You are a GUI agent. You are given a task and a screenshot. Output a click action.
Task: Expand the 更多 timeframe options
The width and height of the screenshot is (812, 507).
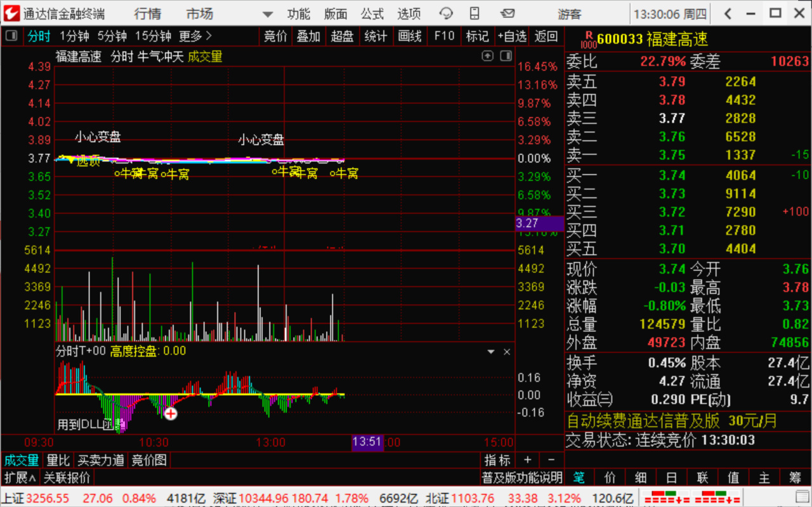pyautogui.click(x=195, y=36)
